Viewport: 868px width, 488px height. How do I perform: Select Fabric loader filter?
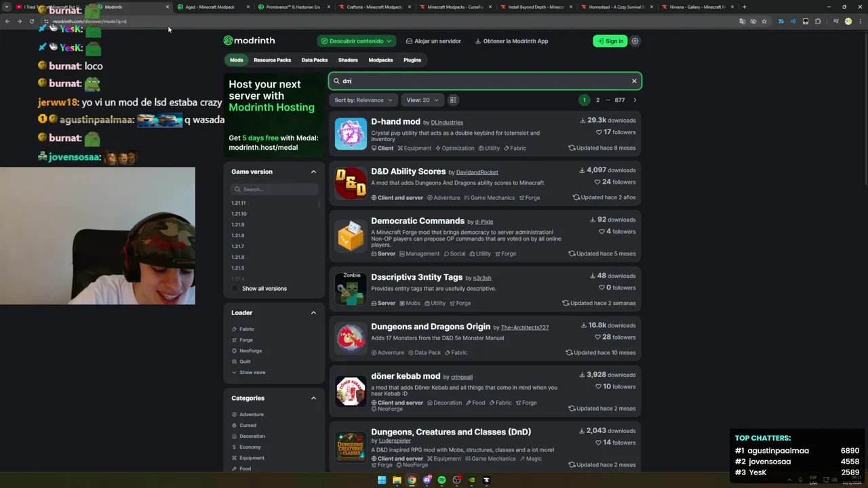click(x=243, y=329)
